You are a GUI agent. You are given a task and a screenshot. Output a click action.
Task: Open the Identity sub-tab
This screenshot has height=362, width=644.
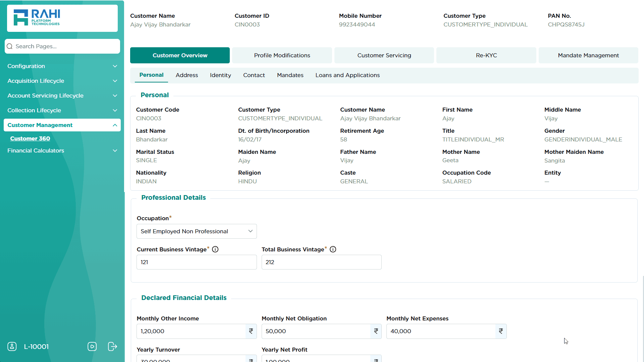220,75
